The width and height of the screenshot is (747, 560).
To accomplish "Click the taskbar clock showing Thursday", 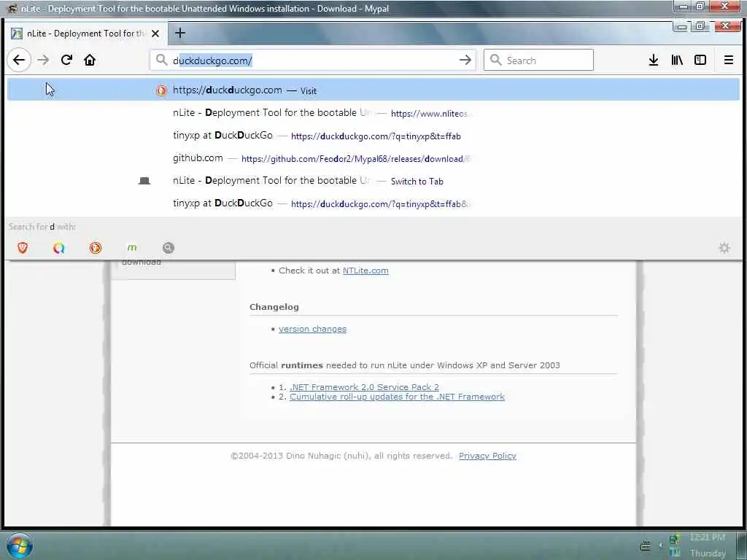I will tap(708, 545).
